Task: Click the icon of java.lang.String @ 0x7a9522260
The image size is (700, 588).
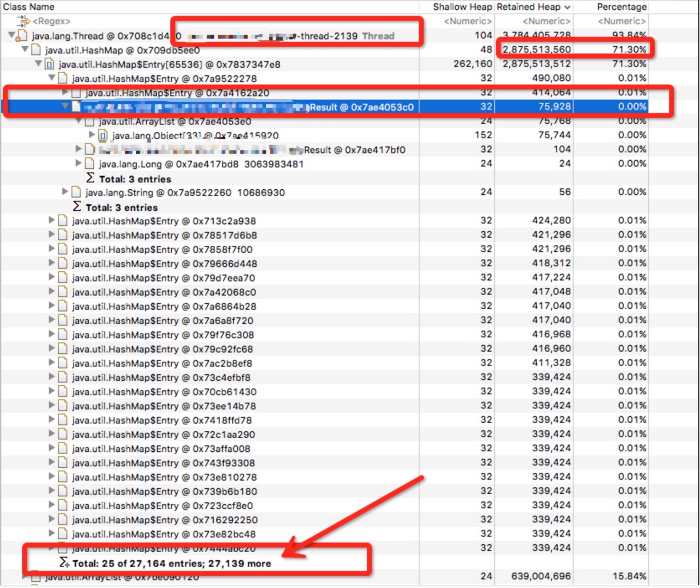Action: pos(76,192)
